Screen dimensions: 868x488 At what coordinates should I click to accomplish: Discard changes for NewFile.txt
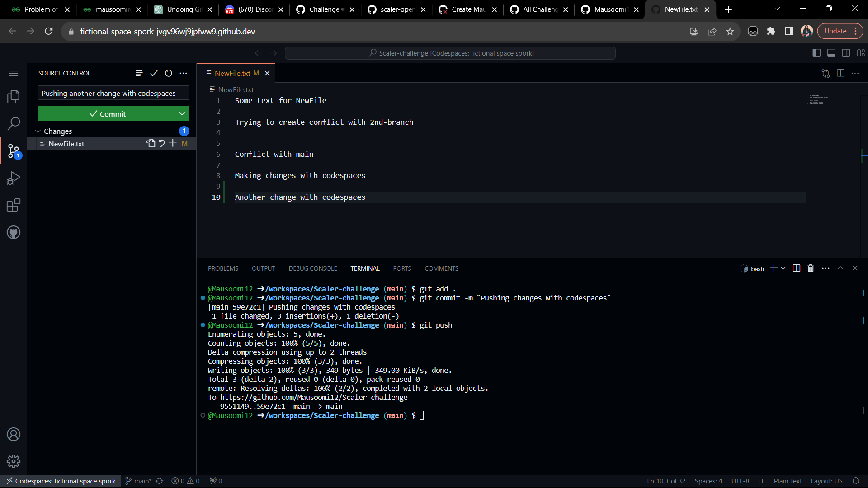(162, 143)
